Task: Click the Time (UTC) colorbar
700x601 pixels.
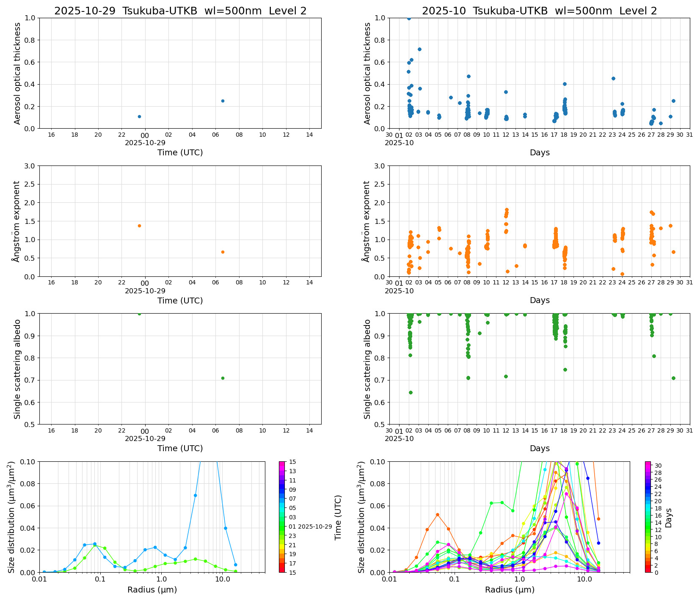Action: click(x=282, y=516)
